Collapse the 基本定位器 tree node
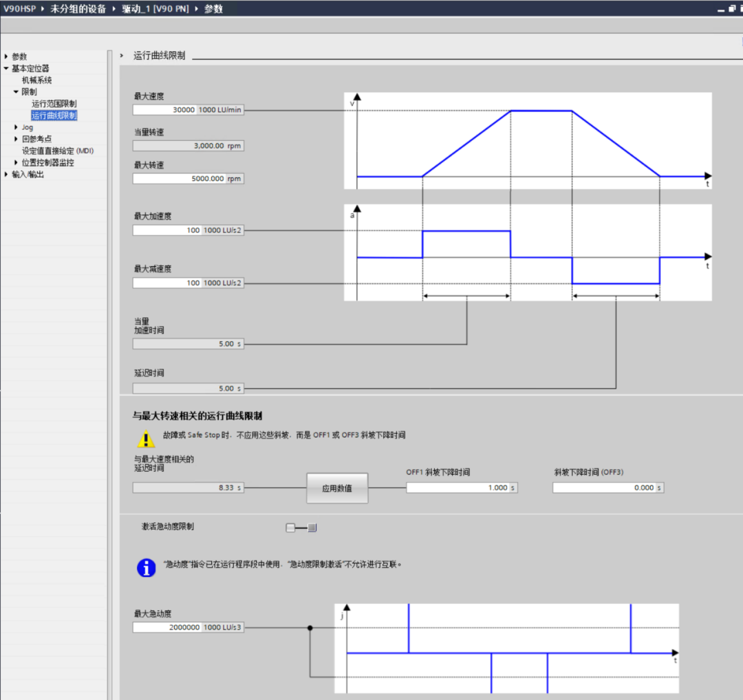The height and width of the screenshot is (700, 743). (x=6, y=68)
